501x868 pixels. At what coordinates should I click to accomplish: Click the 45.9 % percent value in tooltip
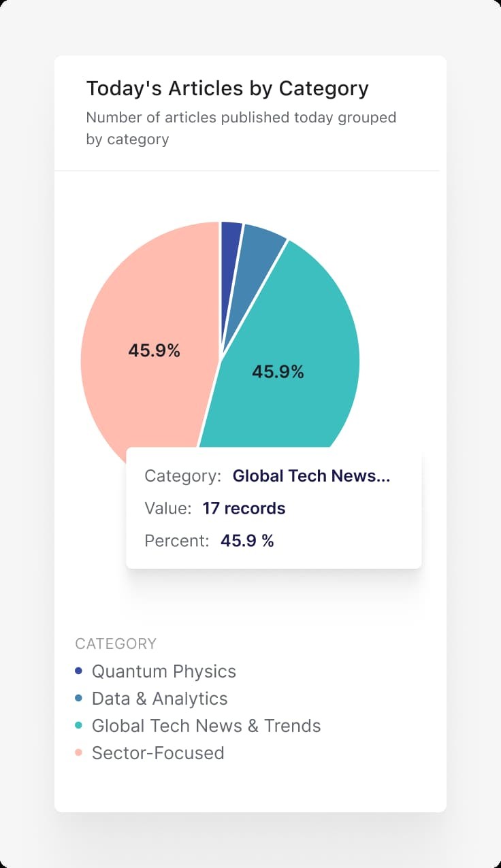[247, 541]
